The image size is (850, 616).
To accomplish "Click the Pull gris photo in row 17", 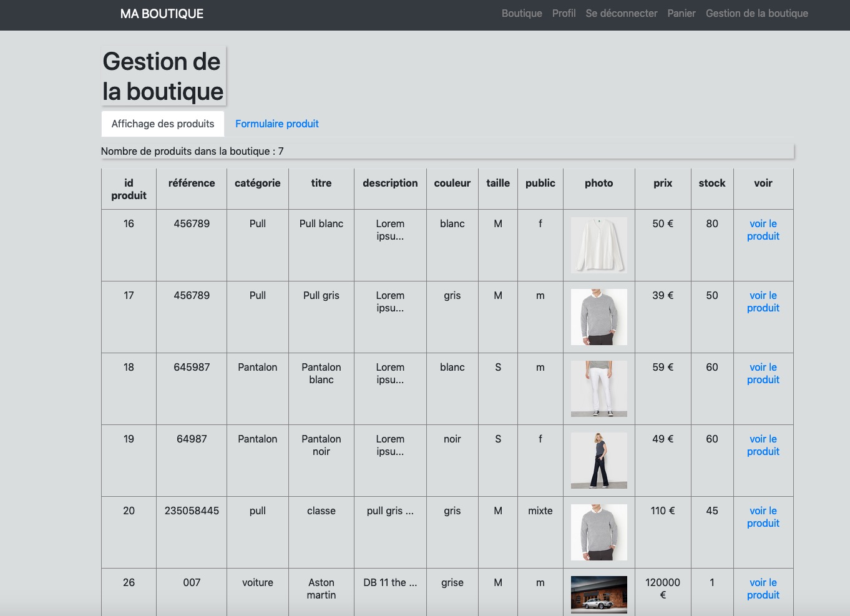I will 598,317.
